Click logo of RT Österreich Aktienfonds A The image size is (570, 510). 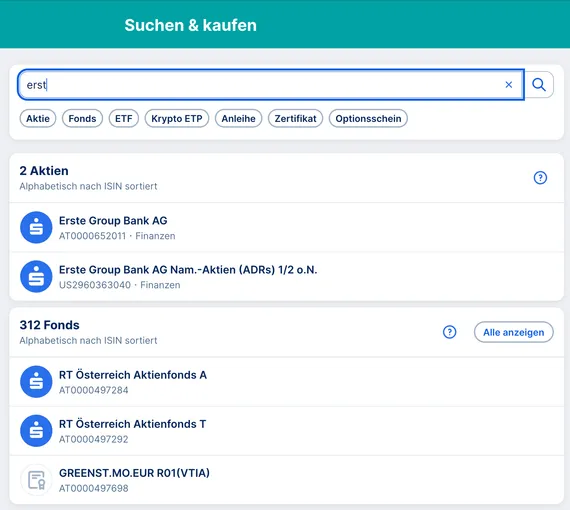click(36, 382)
